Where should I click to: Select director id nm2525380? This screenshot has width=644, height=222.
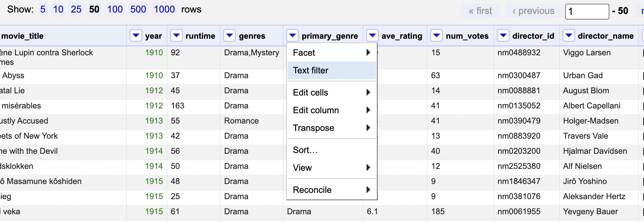click(x=519, y=166)
